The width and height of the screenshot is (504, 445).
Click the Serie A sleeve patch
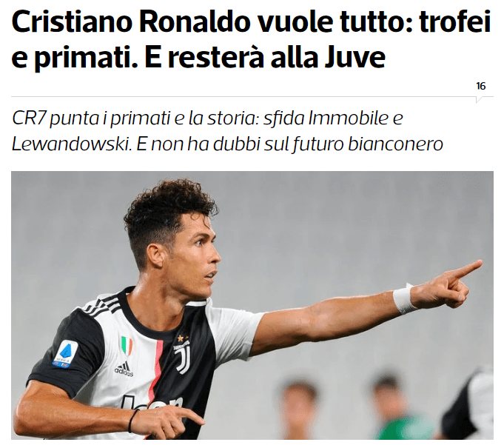65,355
